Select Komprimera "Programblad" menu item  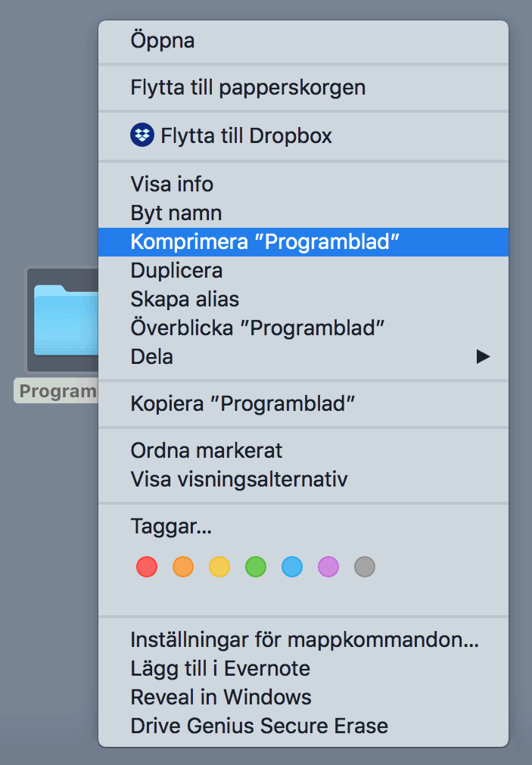click(x=264, y=241)
